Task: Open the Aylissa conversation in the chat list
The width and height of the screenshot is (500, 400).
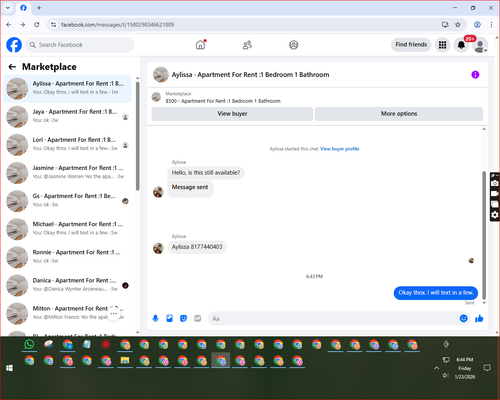Action: point(68,88)
